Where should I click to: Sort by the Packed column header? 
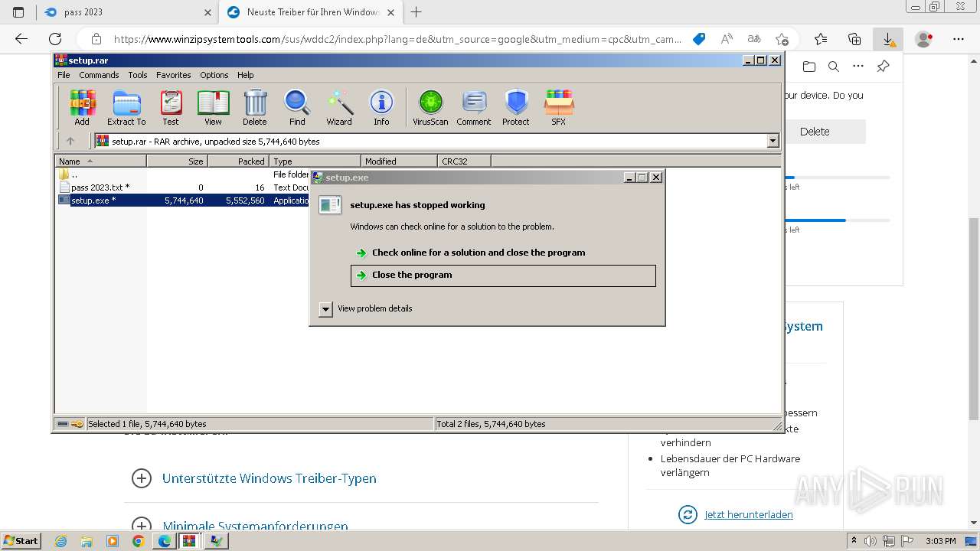238,161
